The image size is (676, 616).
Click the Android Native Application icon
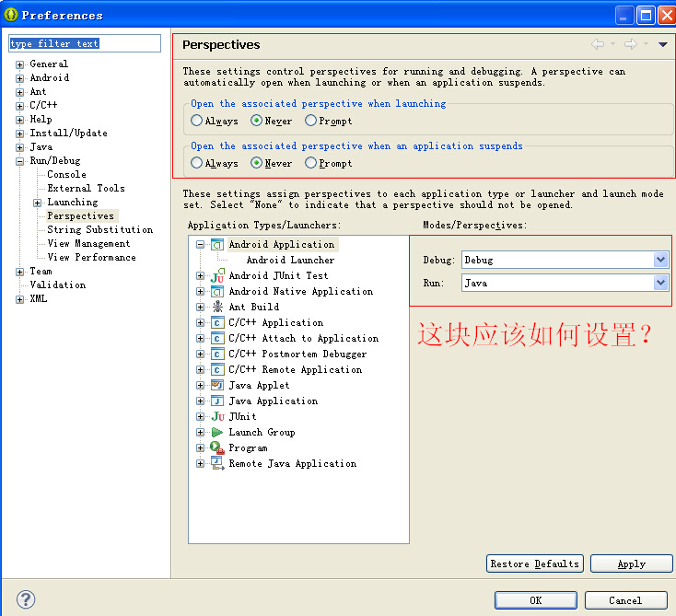tap(217, 292)
